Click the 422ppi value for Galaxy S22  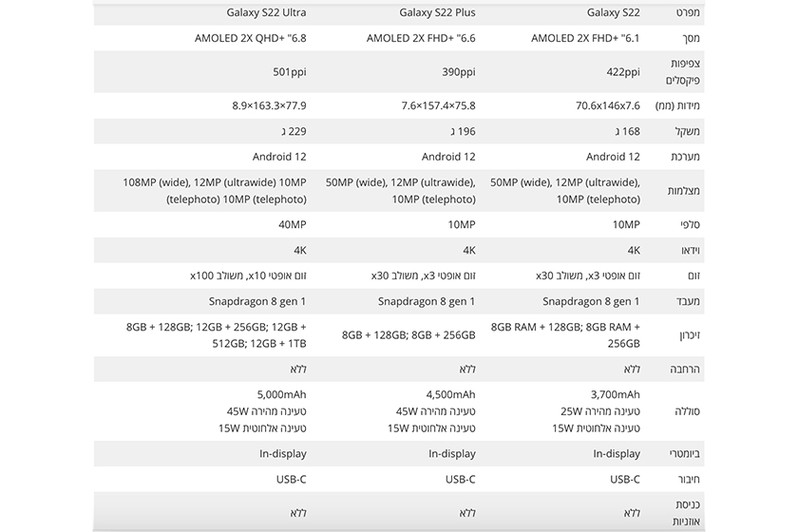click(x=623, y=72)
